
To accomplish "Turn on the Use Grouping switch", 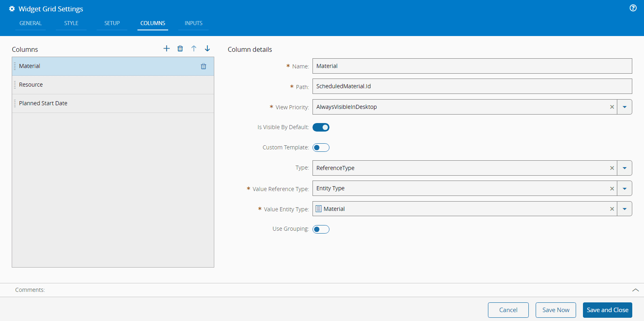I will click(321, 230).
